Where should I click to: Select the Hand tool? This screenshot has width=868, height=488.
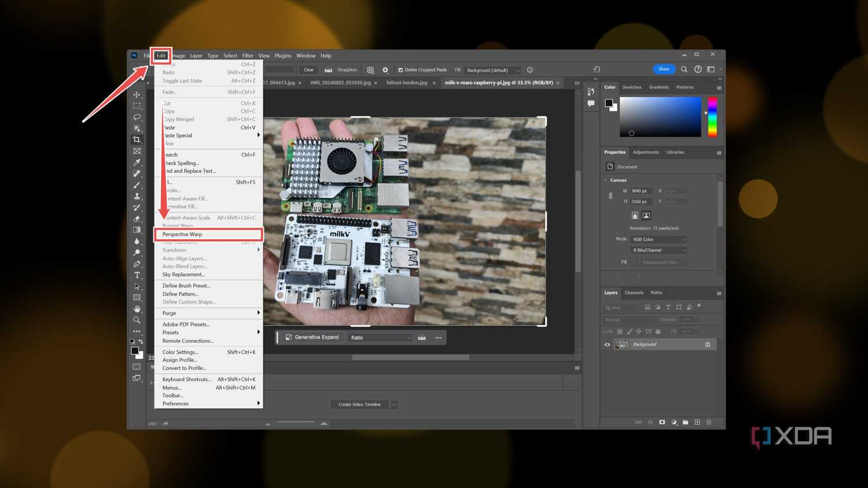click(137, 309)
